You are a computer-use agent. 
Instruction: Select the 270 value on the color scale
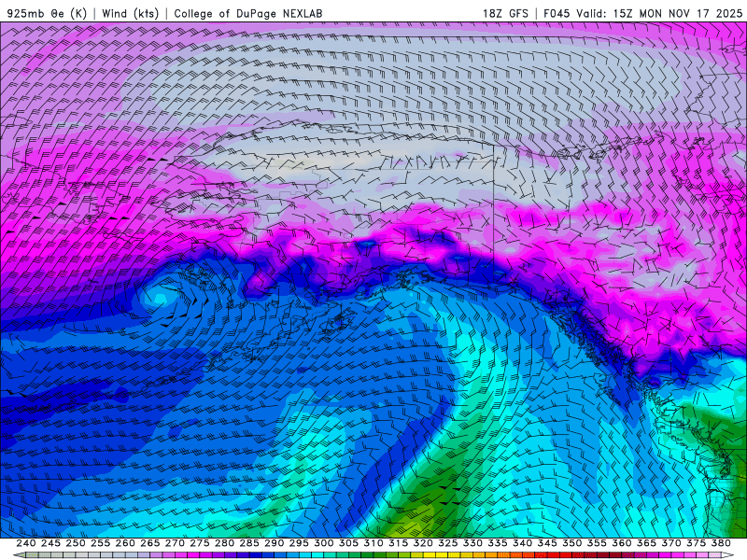tap(175, 543)
